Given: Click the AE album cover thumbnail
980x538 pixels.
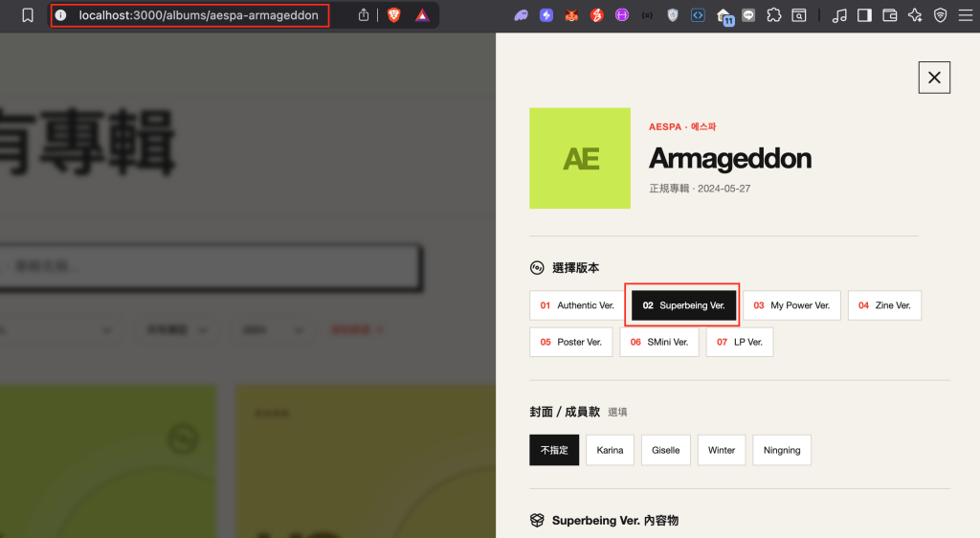Looking at the screenshot, I should click(580, 158).
